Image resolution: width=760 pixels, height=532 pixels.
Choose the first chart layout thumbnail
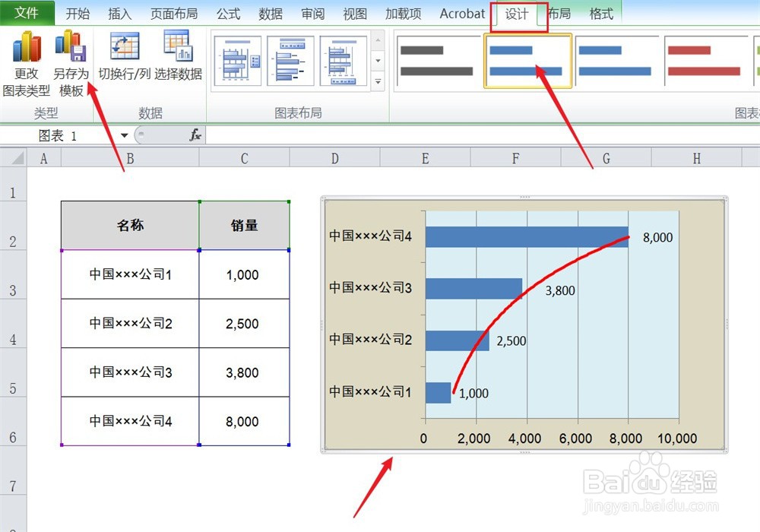237,61
